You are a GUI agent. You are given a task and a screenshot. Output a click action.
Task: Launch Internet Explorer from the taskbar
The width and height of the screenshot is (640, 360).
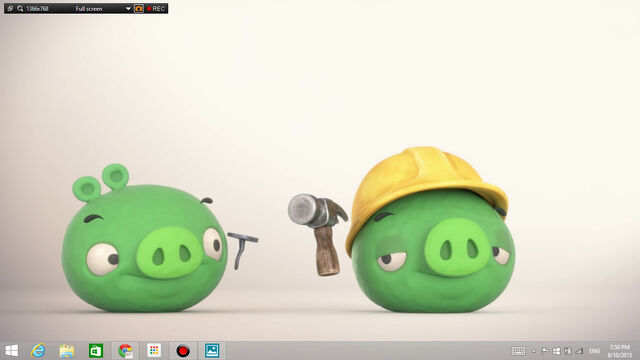pyautogui.click(x=38, y=351)
